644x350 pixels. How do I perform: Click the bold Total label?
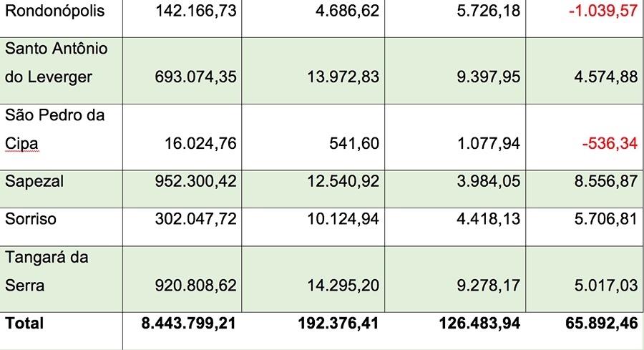coord(24,324)
